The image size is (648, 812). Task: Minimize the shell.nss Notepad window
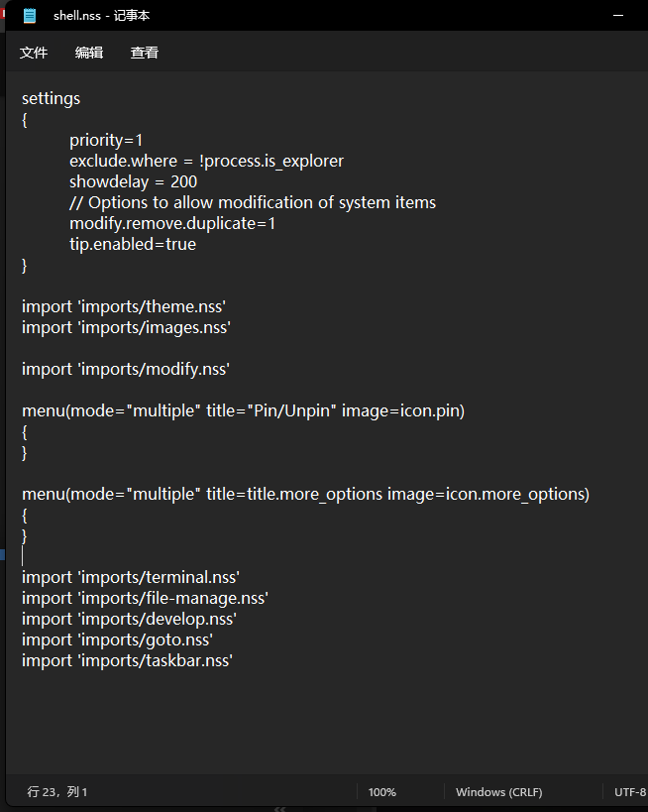[x=617, y=16]
